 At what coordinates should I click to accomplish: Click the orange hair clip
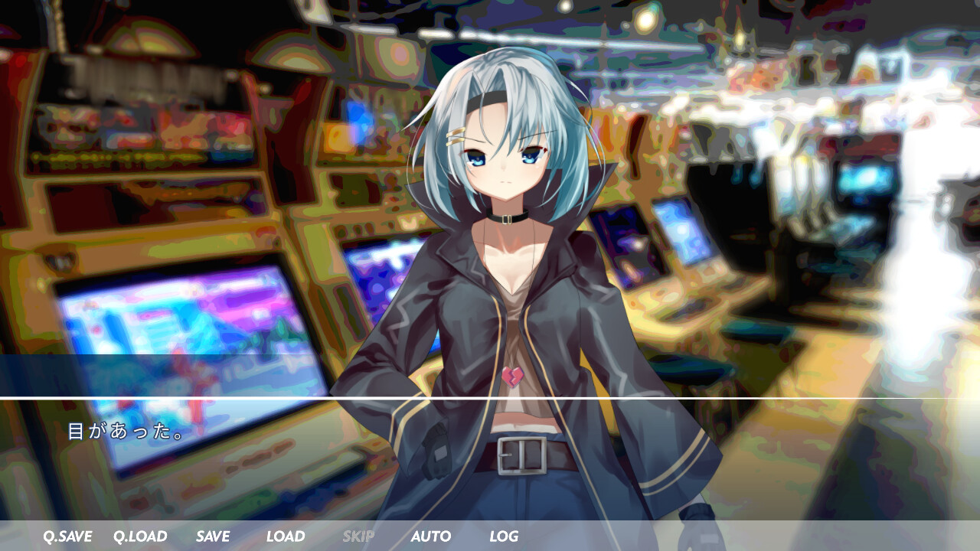pyautogui.click(x=456, y=137)
